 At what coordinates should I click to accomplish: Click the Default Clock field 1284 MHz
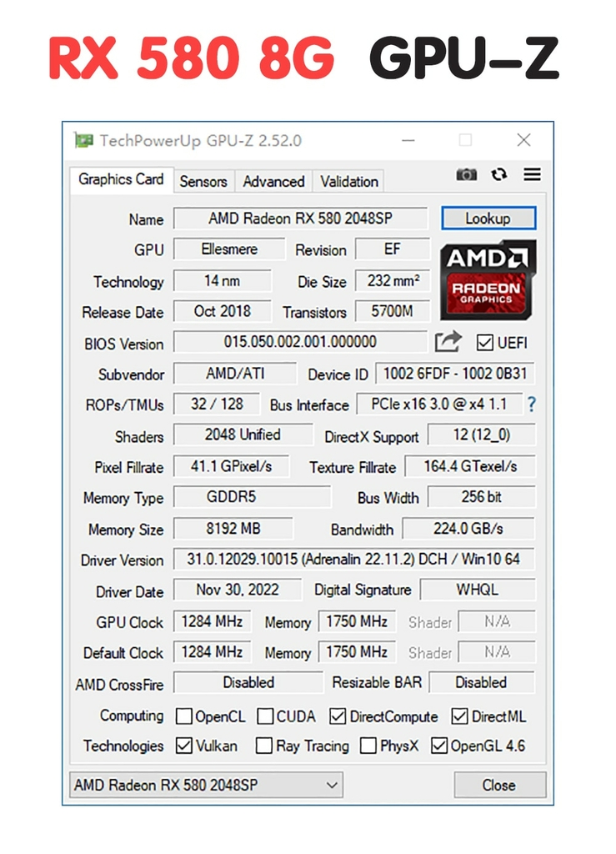[213, 652]
